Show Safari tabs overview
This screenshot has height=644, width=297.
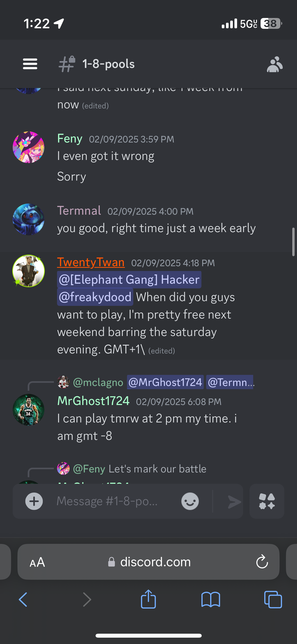(273, 599)
